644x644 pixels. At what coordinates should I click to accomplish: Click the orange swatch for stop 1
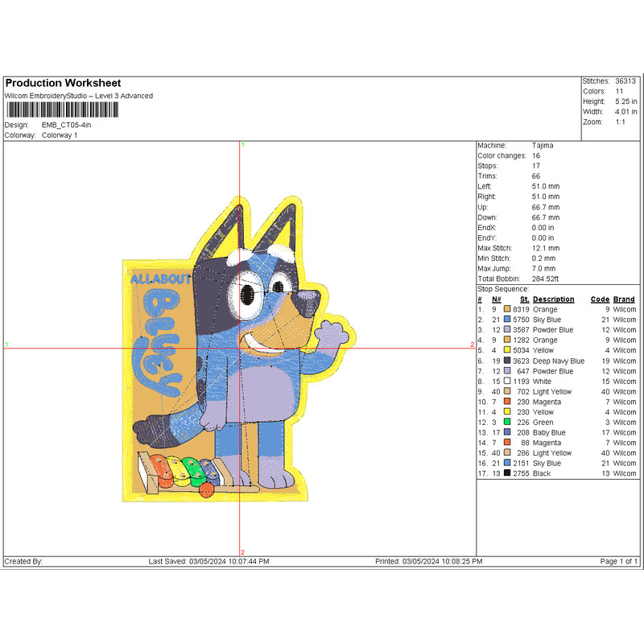[x=507, y=309]
